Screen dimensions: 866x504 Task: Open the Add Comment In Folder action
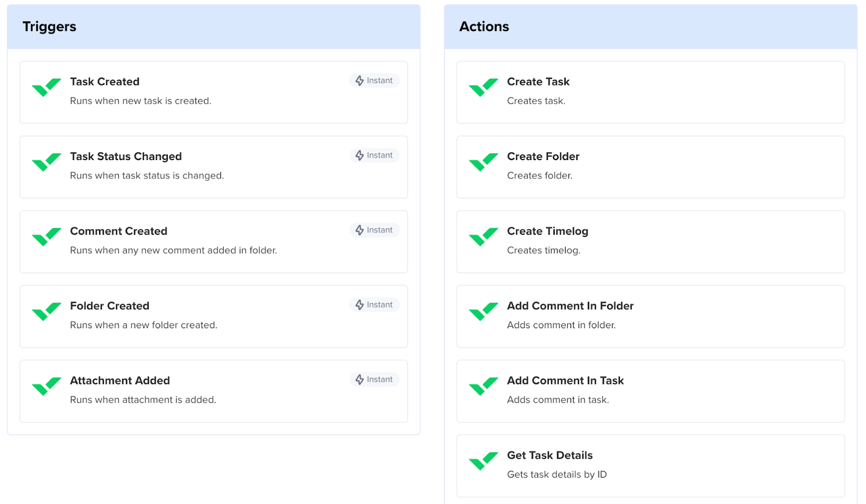click(570, 306)
